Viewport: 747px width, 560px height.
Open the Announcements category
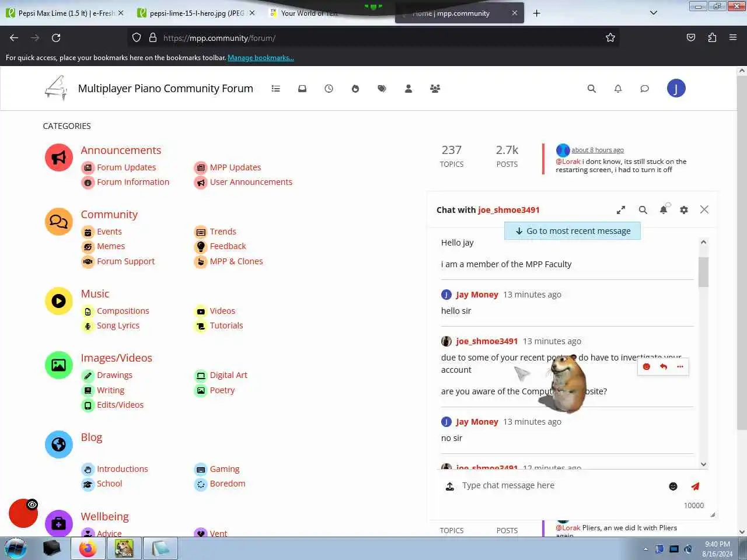121,150
